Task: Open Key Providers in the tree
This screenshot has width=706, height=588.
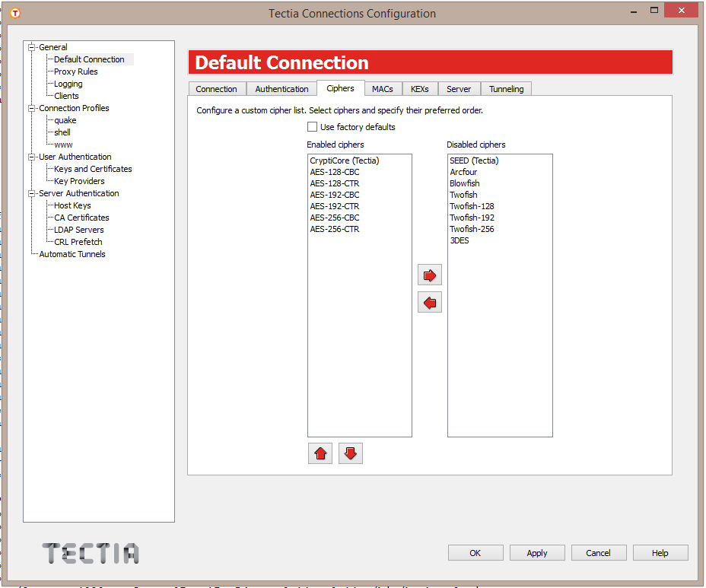Action: point(79,181)
